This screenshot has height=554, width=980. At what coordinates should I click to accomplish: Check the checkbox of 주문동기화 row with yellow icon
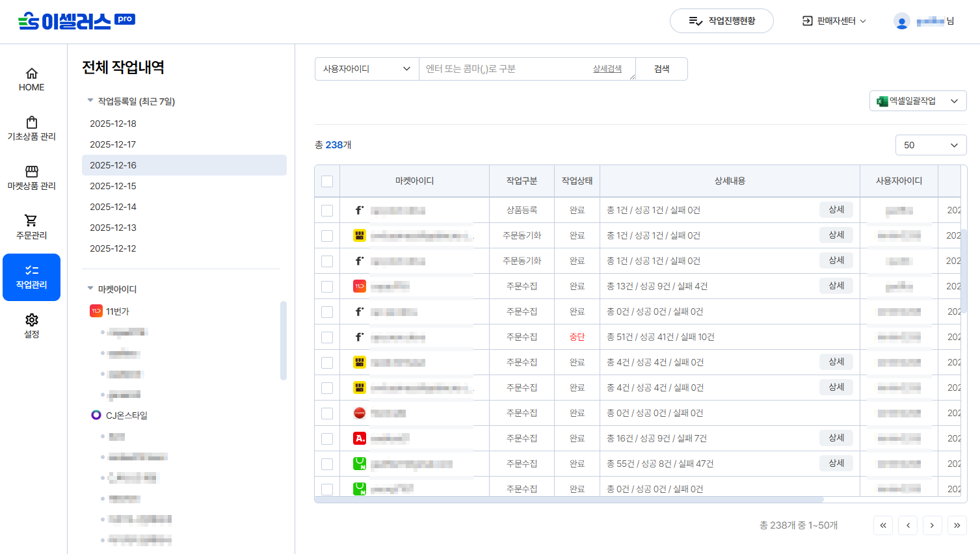coord(327,236)
